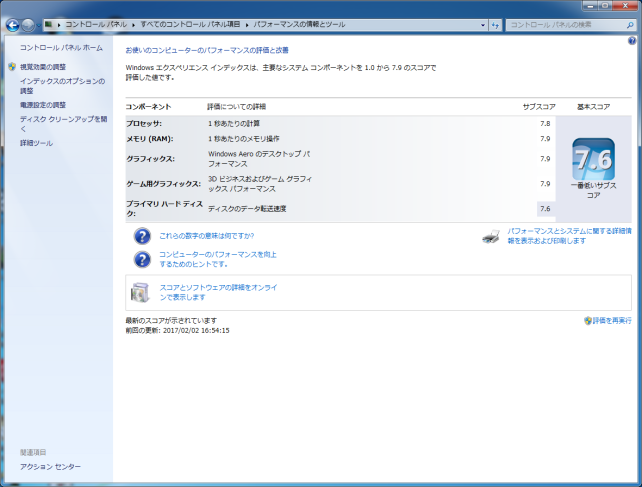Open 電源設定の調整 link

point(43,105)
